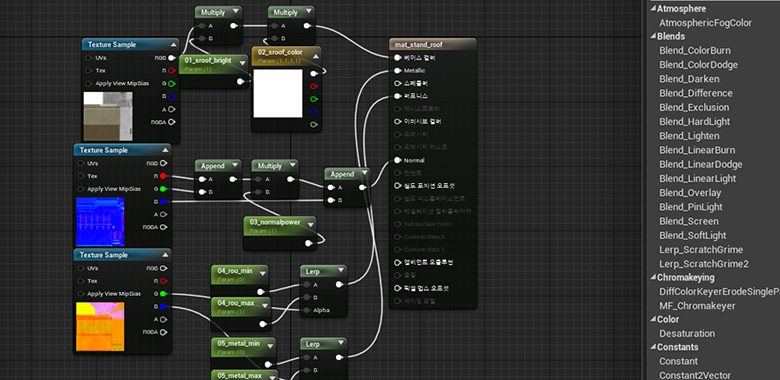
Task: Select Constant2Vector in the palette
Action: (694, 375)
